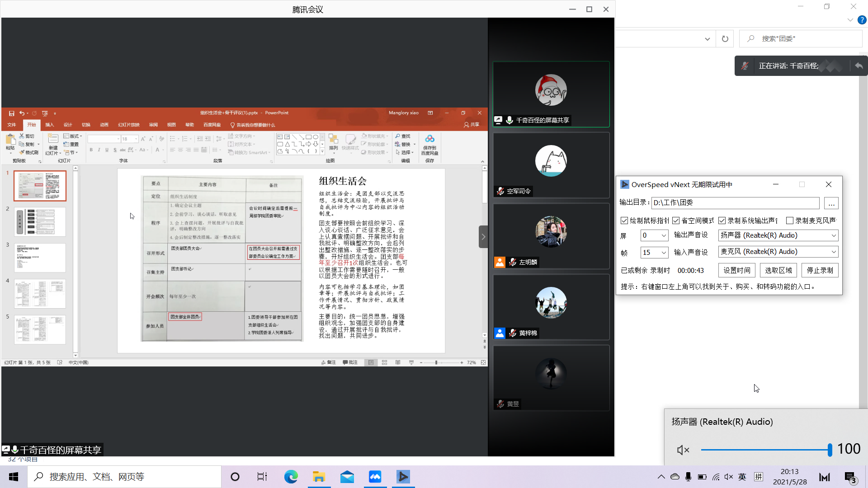This screenshot has width=868, height=488.
Task: Click the refresh icon beside the search box
Action: (725, 39)
